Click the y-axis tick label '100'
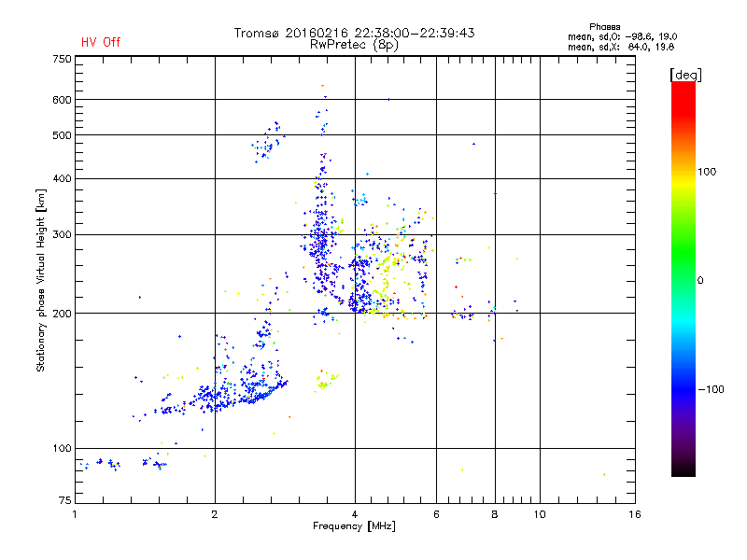The height and width of the screenshot is (560, 747). coord(62,449)
